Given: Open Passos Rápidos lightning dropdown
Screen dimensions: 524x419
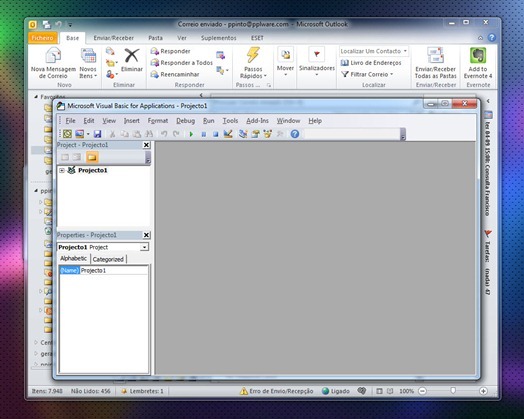Looking at the screenshot, I should pos(253,63).
